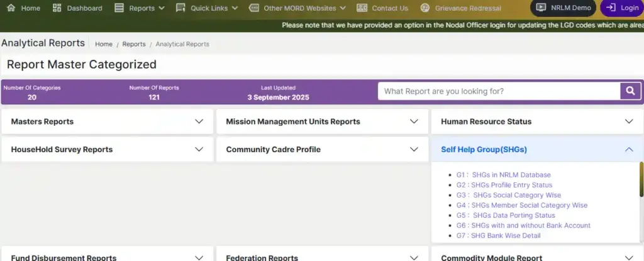This screenshot has height=261, width=644.
Task: Click the Other MORD Websites icon
Action: point(253,8)
